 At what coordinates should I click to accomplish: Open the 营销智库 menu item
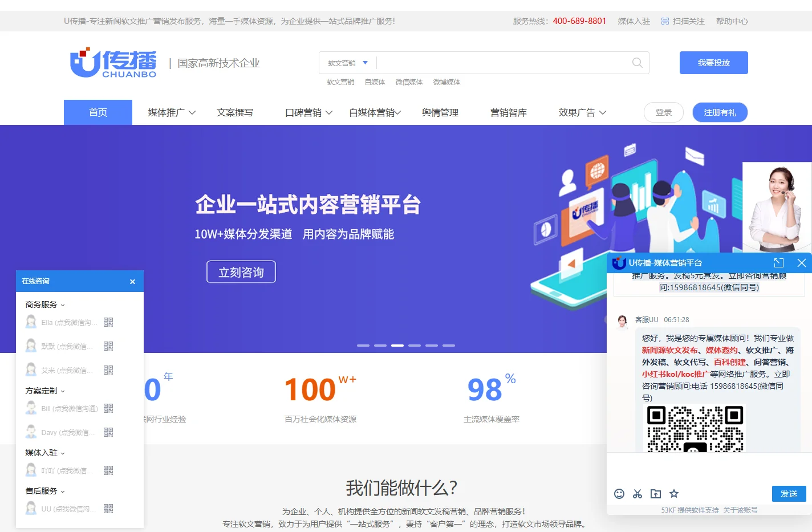coord(509,113)
